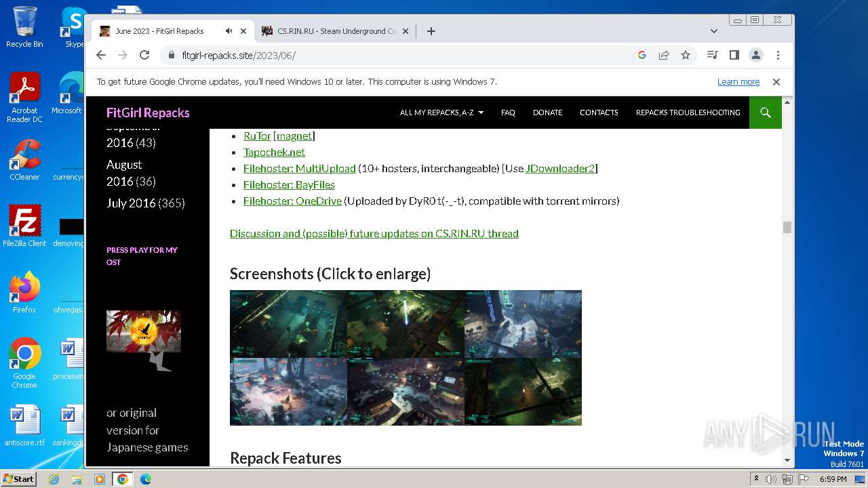Screen dimensions: 868x488
Task: Bookmark this page with the star icon
Action: pos(686,55)
